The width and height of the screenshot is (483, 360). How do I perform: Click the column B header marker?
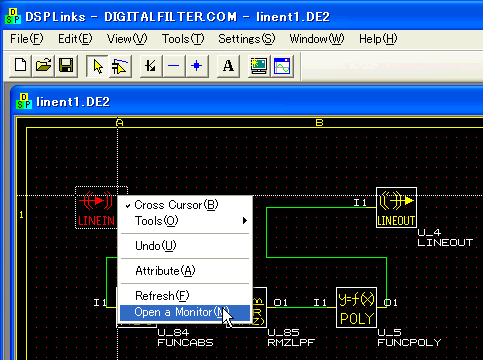pos(319,123)
